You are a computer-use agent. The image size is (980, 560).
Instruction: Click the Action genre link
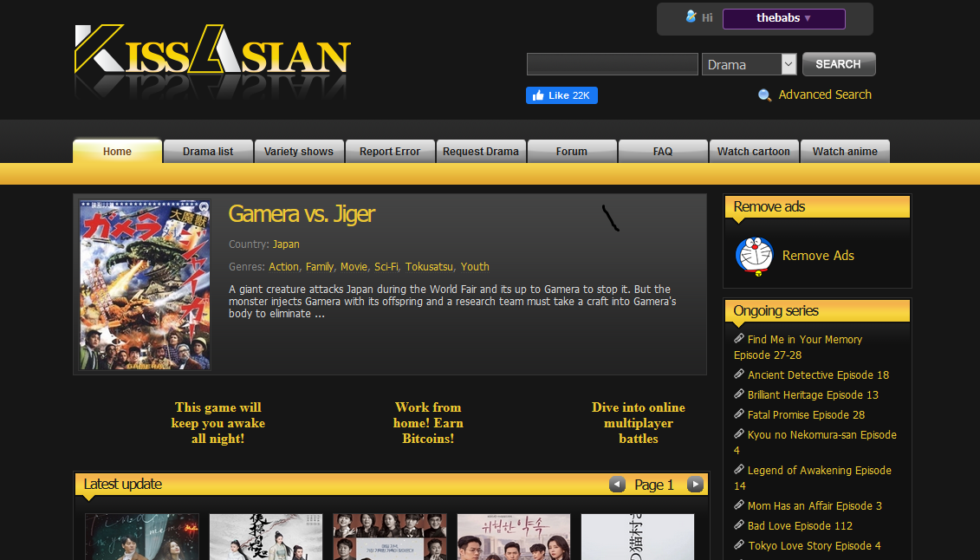283,267
